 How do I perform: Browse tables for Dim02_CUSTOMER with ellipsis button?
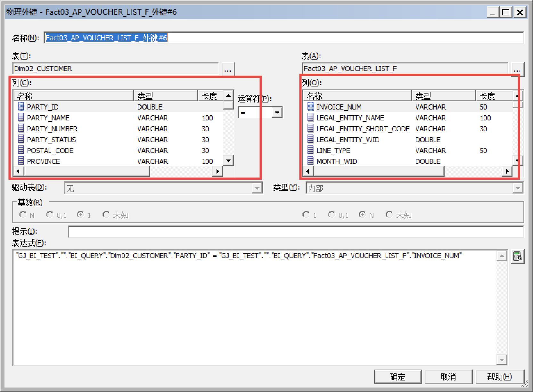[x=228, y=69]
